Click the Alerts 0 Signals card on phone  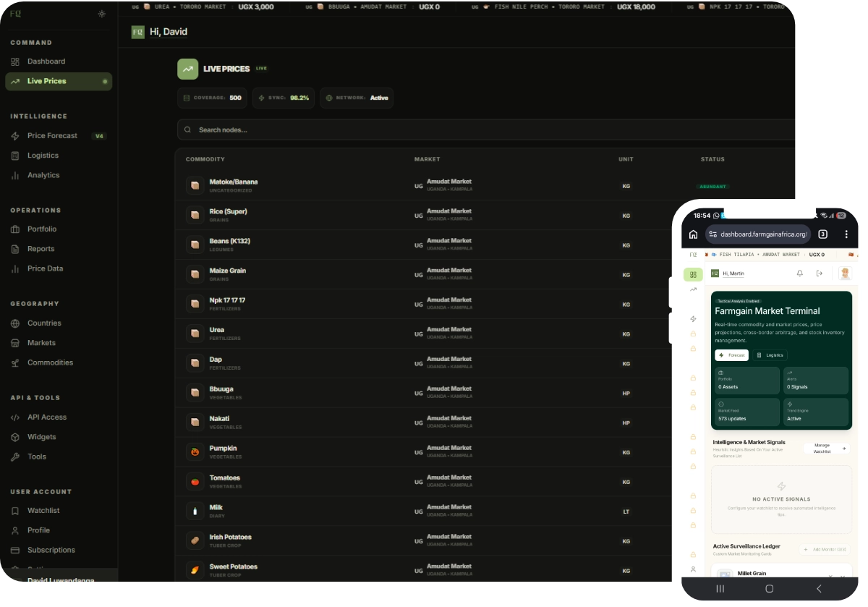816,381
